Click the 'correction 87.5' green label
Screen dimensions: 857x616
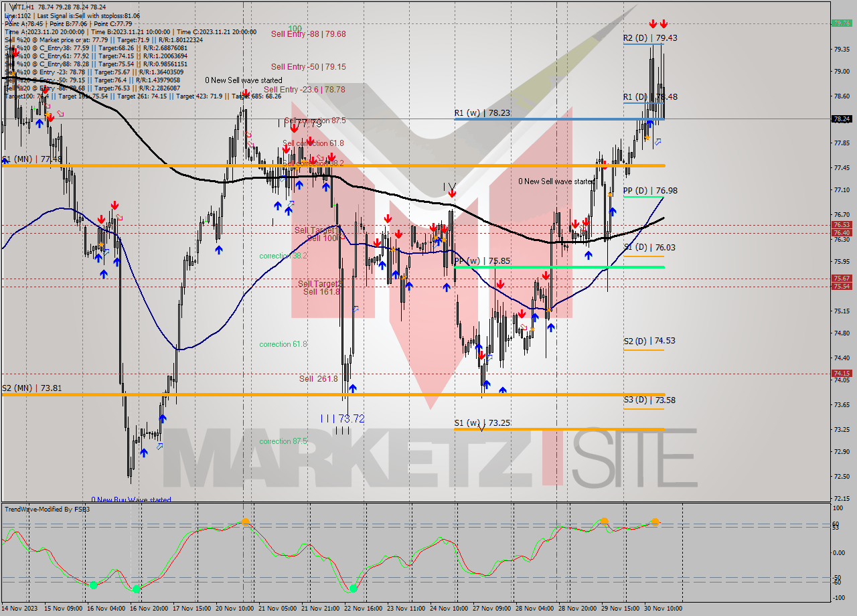(283, 441)
